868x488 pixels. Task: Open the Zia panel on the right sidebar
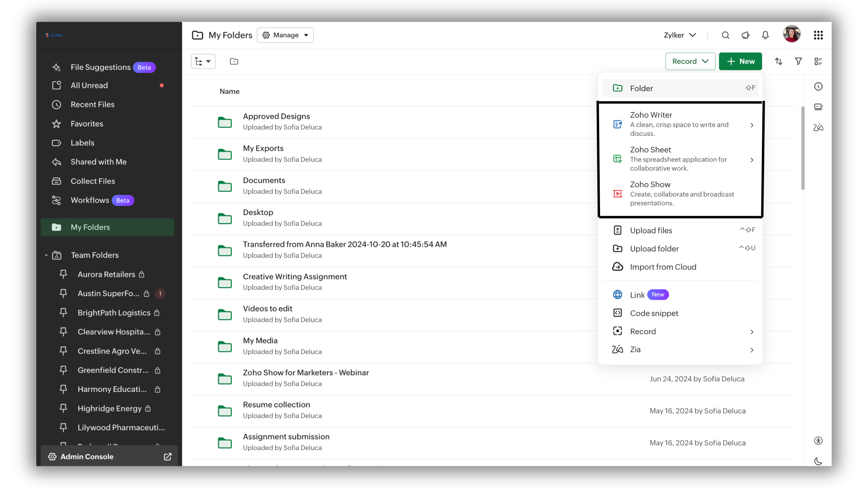818,127
